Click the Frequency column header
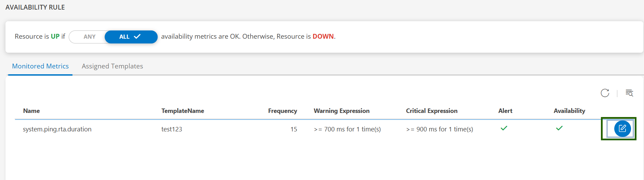This screenshot has width=644, height=180. point(282,111)
